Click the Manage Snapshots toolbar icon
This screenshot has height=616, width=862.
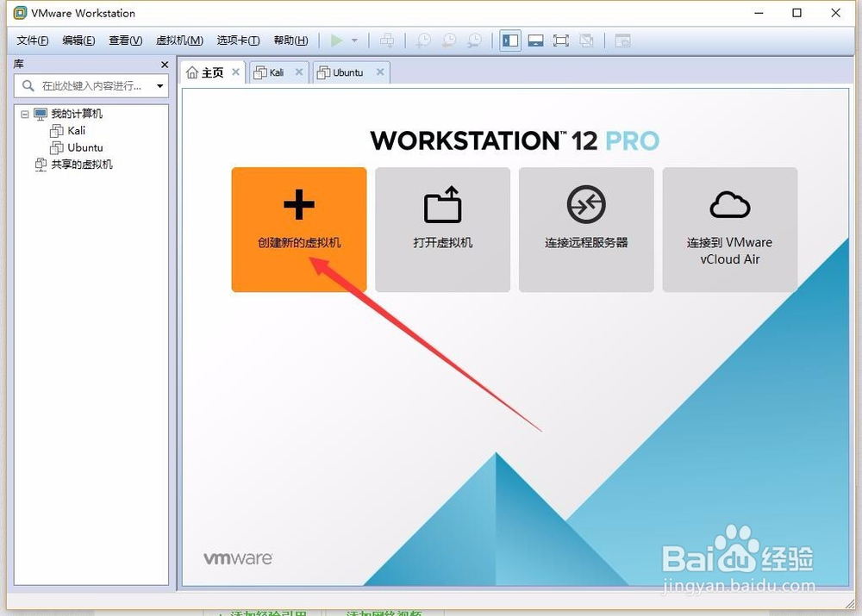pos(474,40)
